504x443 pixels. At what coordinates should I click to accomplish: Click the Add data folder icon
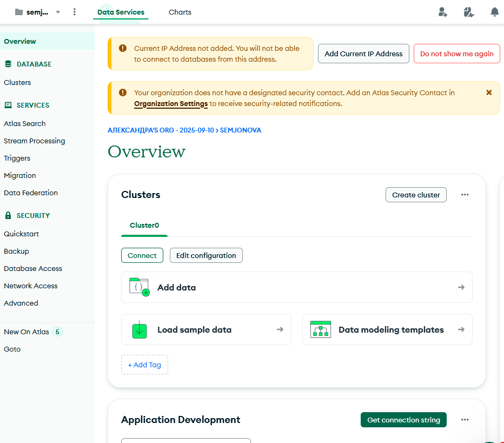tap(139, 287)
